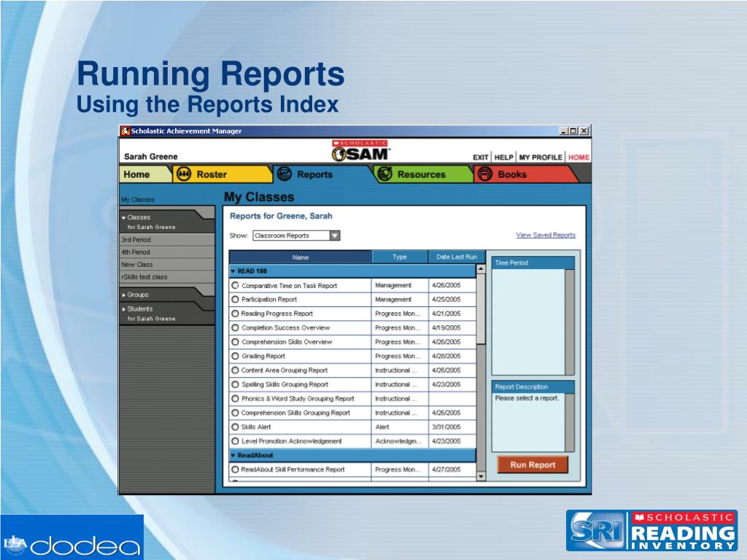Open View Saved Reports link

546,235
